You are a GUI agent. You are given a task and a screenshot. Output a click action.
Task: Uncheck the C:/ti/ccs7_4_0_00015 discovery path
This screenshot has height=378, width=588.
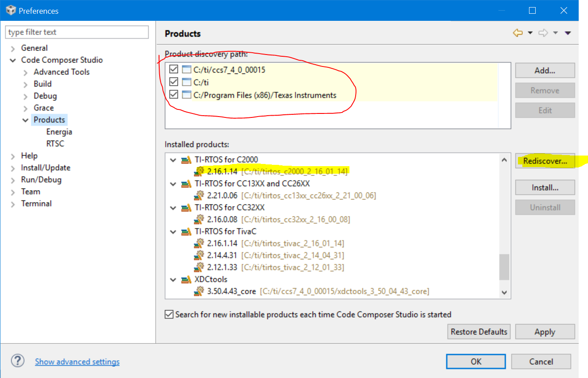pos(174,70)
